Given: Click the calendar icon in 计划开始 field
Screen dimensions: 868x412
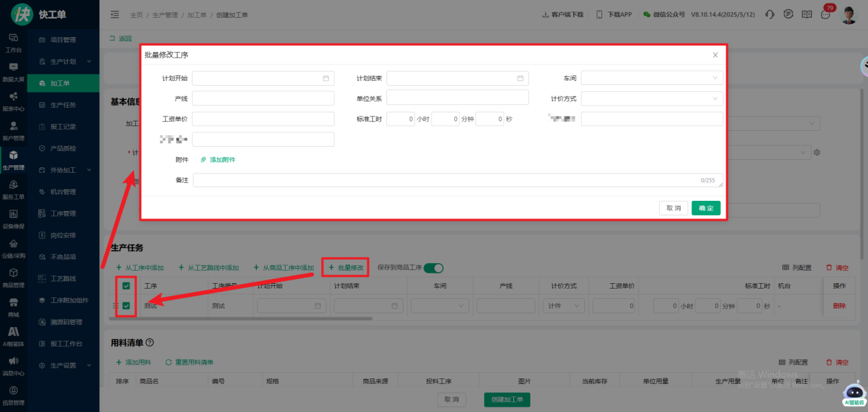Looking at the screenshot, I should click(x=326, y=78).
